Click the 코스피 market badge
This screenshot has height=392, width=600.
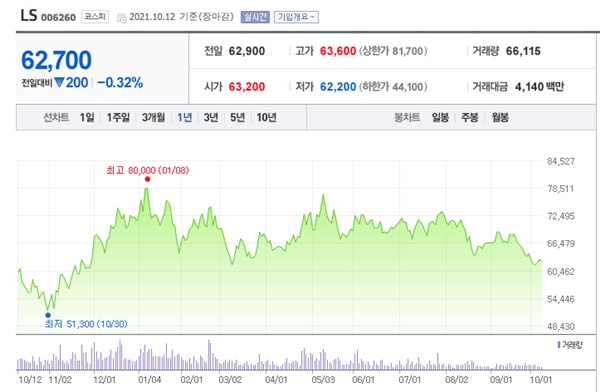point(95,16)
